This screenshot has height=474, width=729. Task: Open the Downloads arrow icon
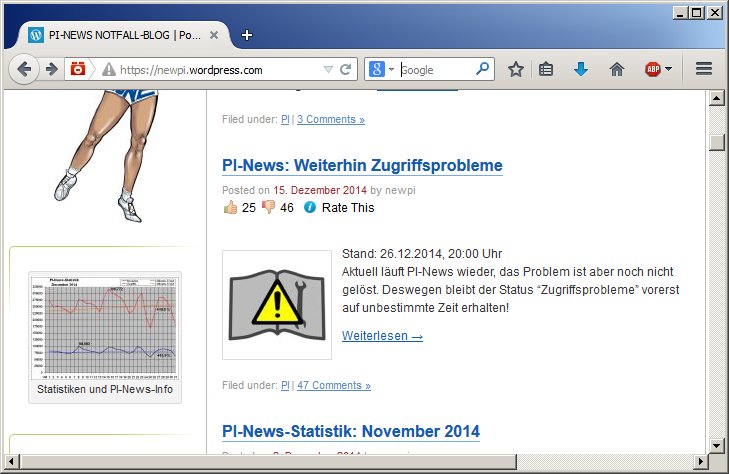click(581, 69)
